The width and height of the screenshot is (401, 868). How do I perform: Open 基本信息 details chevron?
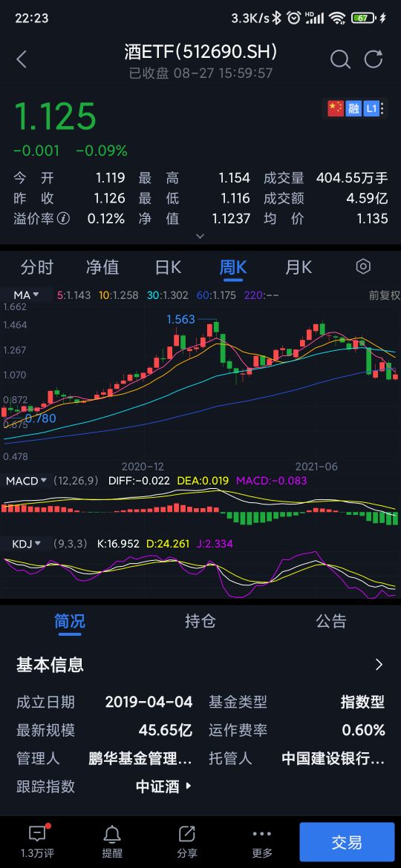click(x=379, y=664)
